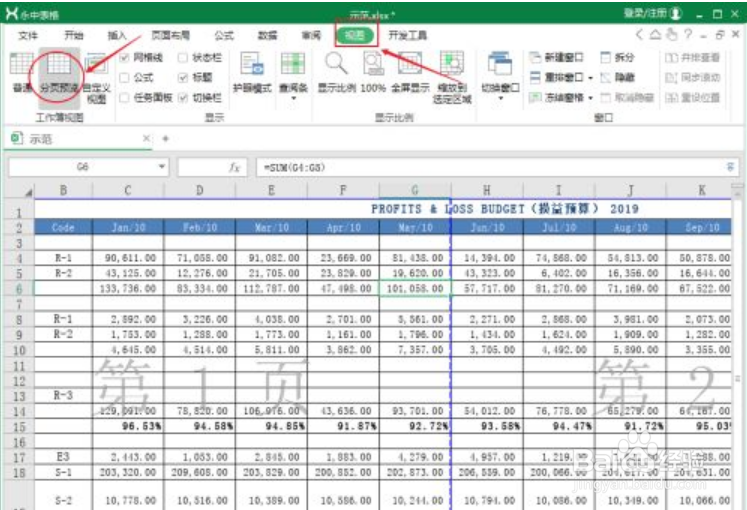The height and width of the screenshot is (510, 747).
Task: Switch to the Review (审阅) tab
Action: pyautogui.click(x=312, y=35)
